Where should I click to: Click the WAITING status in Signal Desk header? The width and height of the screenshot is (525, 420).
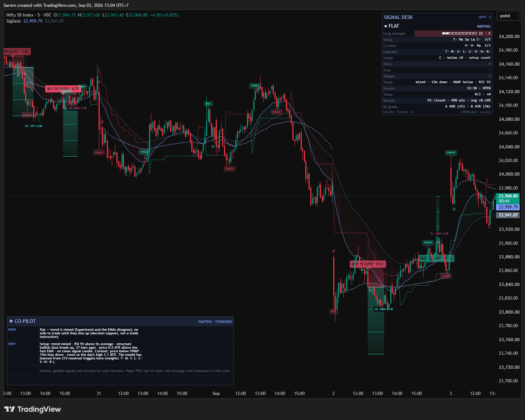(x=483, y=27)
